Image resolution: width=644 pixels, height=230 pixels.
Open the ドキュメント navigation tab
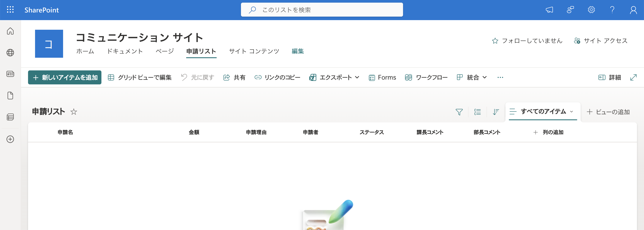click(x=125, y=51)
